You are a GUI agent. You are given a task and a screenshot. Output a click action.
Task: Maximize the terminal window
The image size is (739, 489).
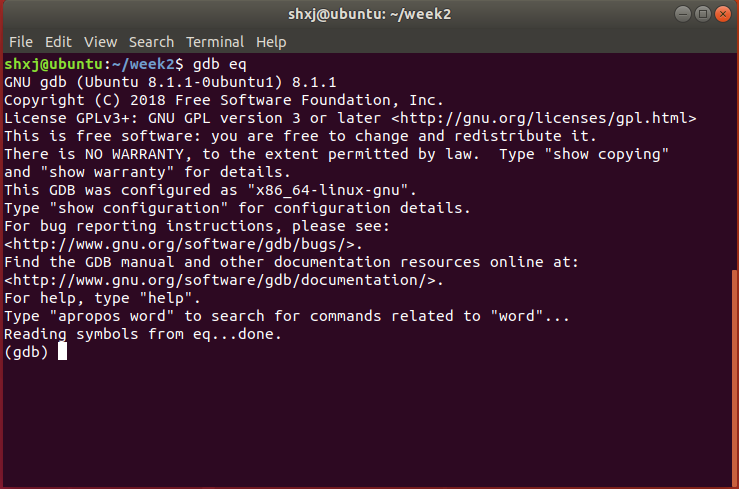[703, 14]
